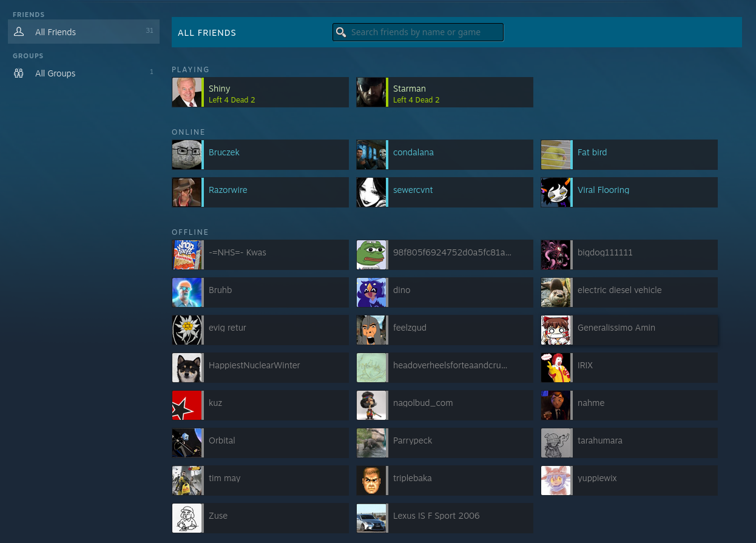Click evig retur's flower avatar

click(x=187, y=330)
